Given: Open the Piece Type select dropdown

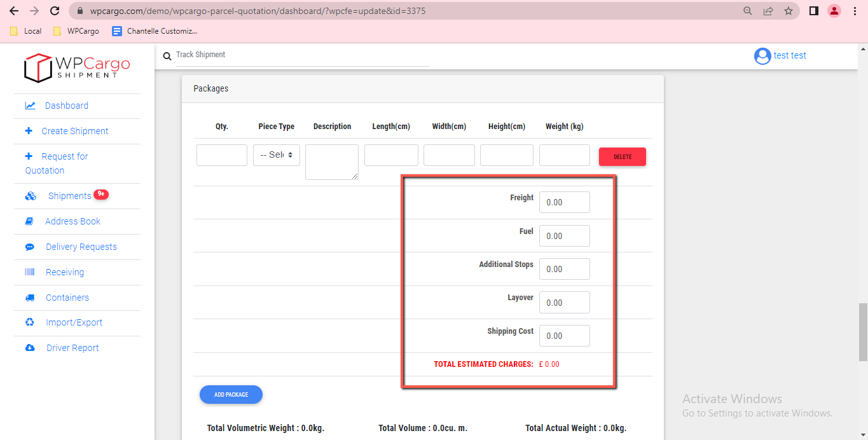Looking at the screenshot, I should [277, 155].
